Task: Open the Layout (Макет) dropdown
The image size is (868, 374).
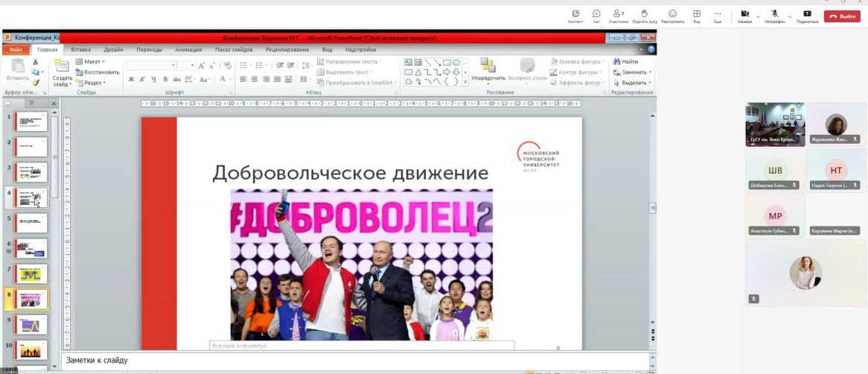Action: click(94, 62)
